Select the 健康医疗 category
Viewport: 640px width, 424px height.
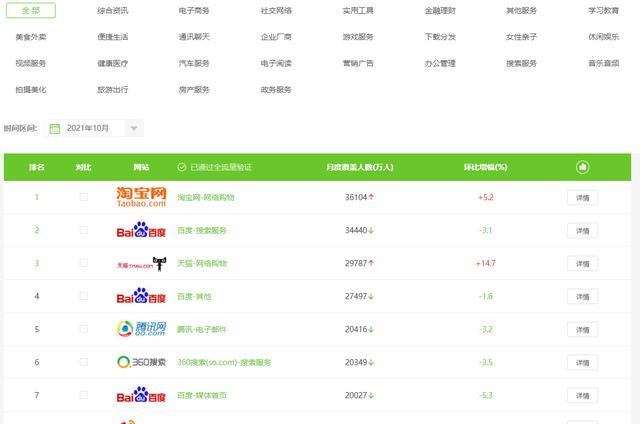click(x=113, y=63)
